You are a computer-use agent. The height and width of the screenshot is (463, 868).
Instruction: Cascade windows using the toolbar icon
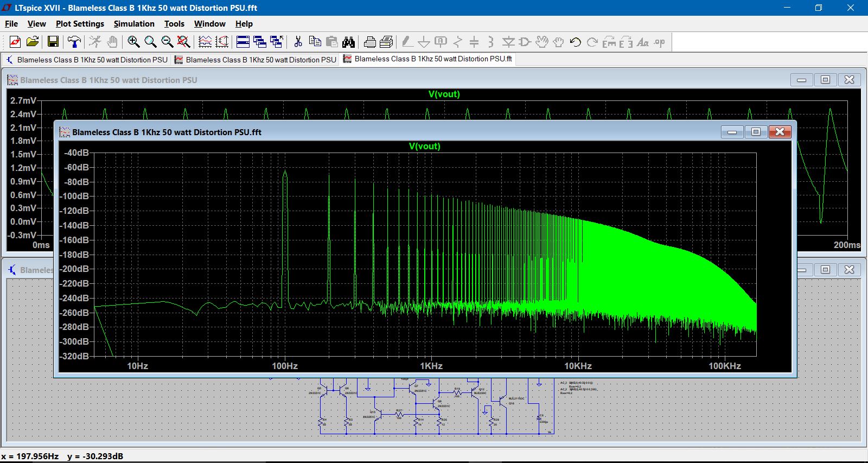click(277, 42)
